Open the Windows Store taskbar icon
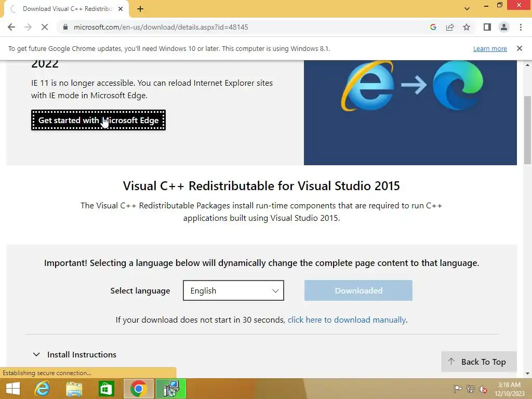The image size is (532, 399). [x=106, y=389]
